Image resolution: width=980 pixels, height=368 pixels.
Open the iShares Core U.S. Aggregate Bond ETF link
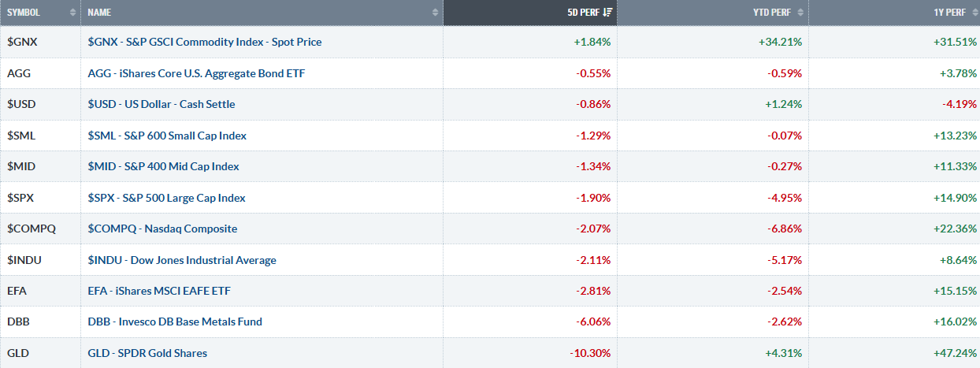(x=196, y=73)
